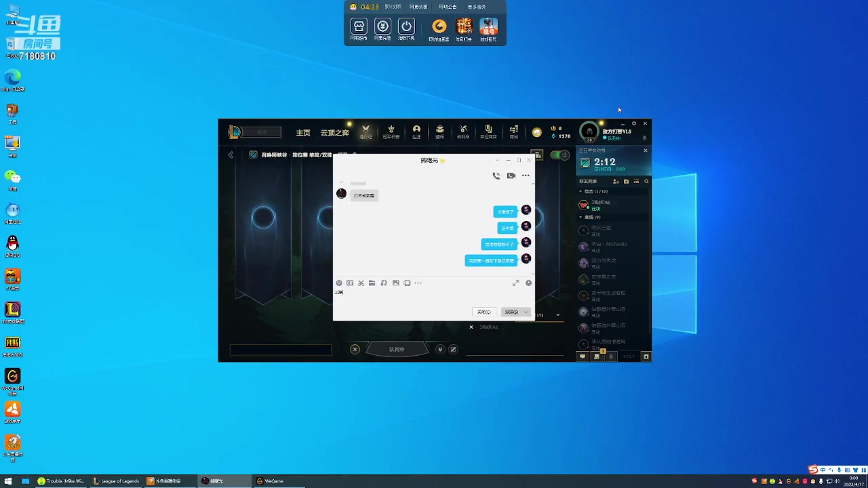Viewport: 868px width, 488px height.
Task: Search friends with the magnifier icon
Action: pyautogui.click(x=646, y=182)
